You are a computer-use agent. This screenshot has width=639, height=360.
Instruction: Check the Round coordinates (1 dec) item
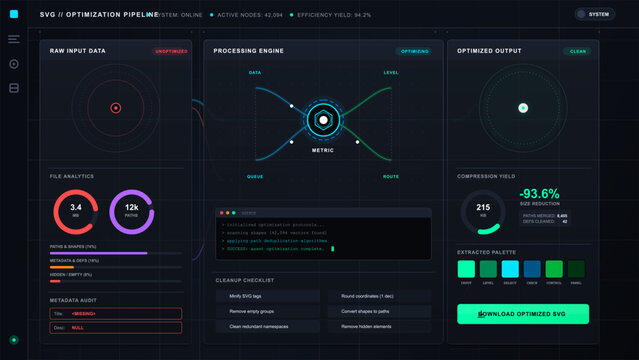click(379, 296)
